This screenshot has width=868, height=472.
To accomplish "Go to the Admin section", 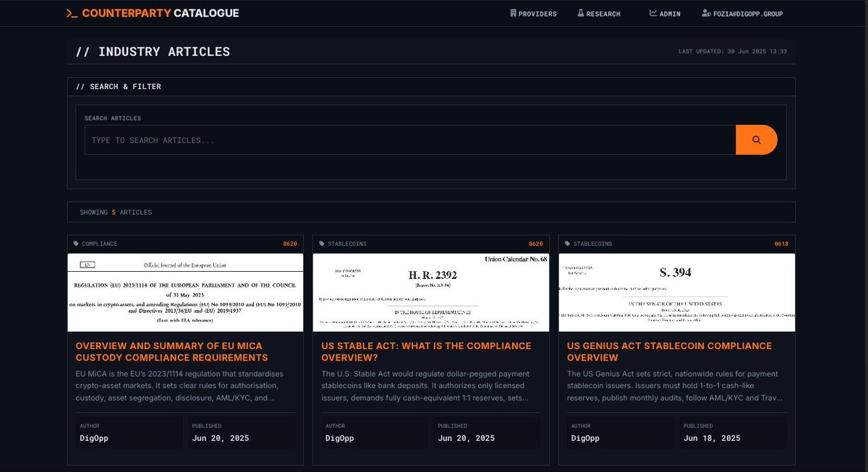I will [x=665, y=14].
